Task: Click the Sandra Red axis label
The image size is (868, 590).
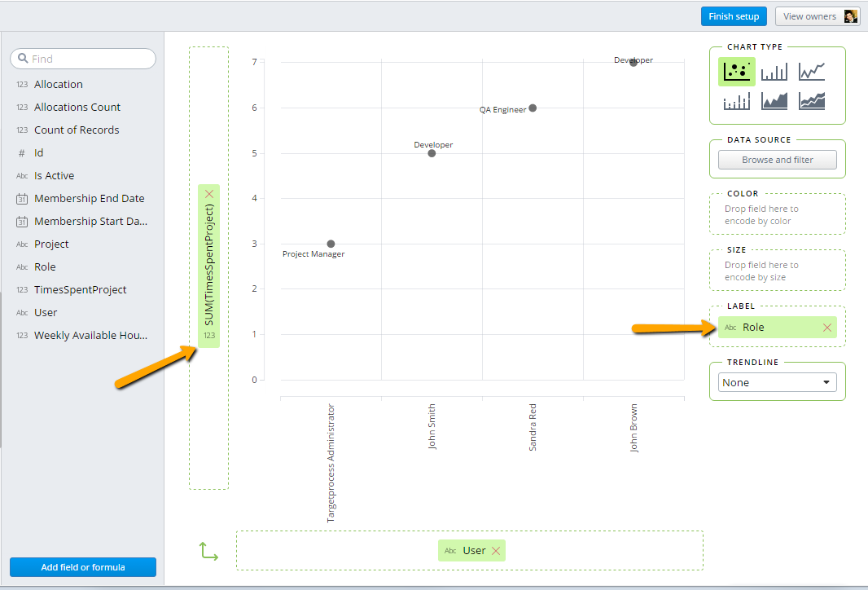Action: pyautogui.click(x=533, y=427)
